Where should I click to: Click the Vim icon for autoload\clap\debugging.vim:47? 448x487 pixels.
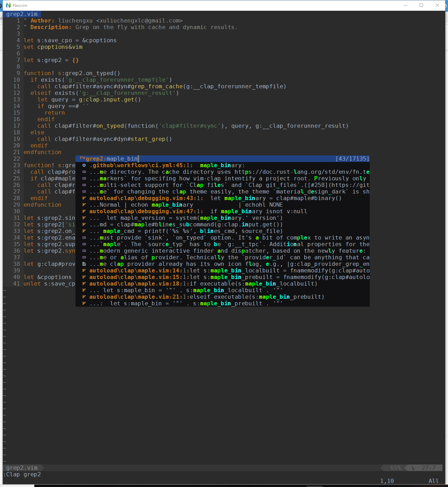[83, 211]
